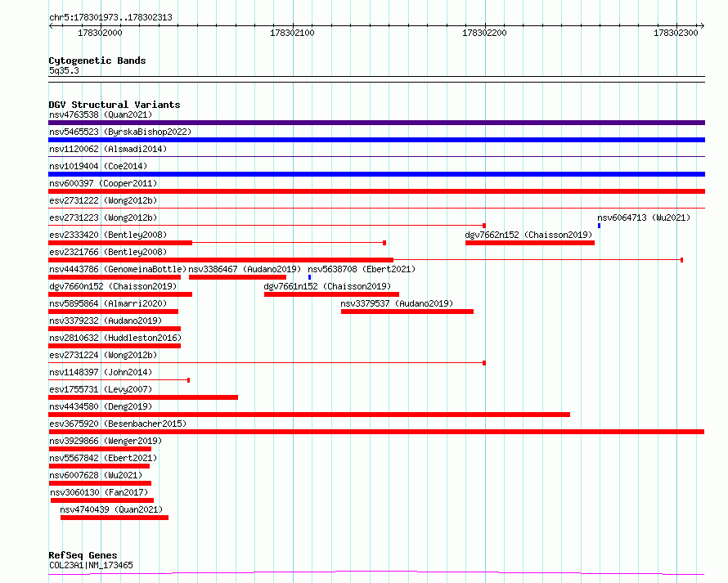Screen dimensions: 728x583
Task: Open nsv600397 (Cooper2011) variant entry
Action: point(103,183)
